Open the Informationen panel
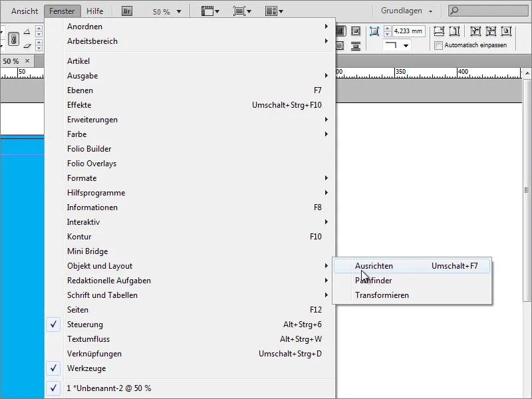The width and height of the screenshot is (532, 399). point(191,207)
